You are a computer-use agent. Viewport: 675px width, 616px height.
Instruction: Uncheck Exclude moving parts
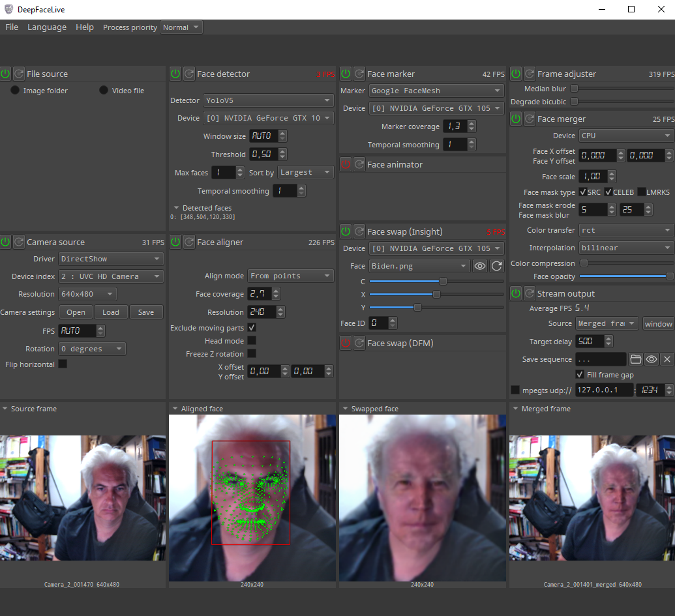252,327
